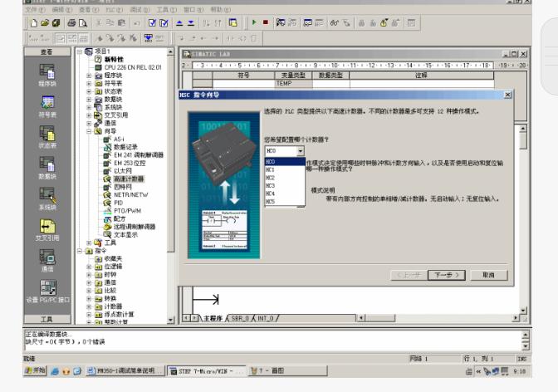Expand the 程序块 tree node
This screenshot has height=392, width=558.
(x=90, y=76)
